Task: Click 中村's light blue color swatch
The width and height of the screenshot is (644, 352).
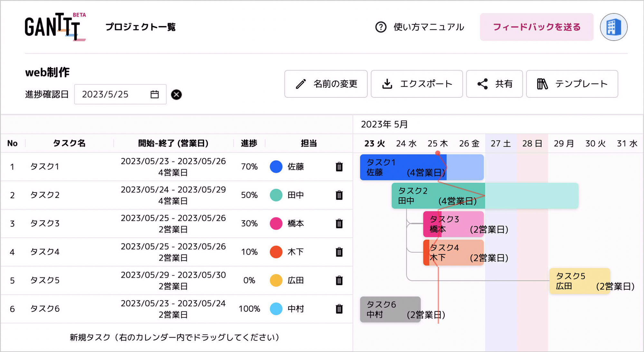Action: pyautogui.click(x=276, y=309)
